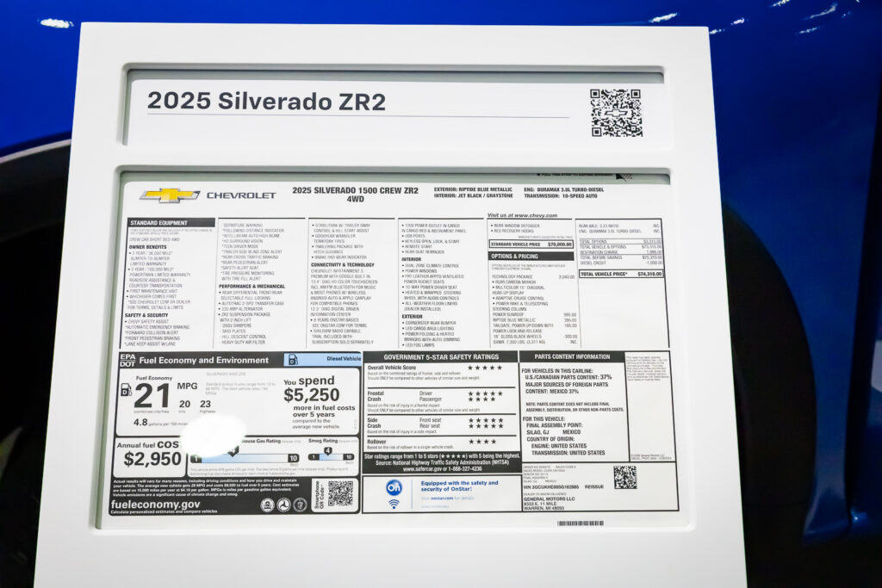This screenshot has height=588, width=882.
Task: Click the 4.8 gallons per 100 miles value
Action: point(140,422)
